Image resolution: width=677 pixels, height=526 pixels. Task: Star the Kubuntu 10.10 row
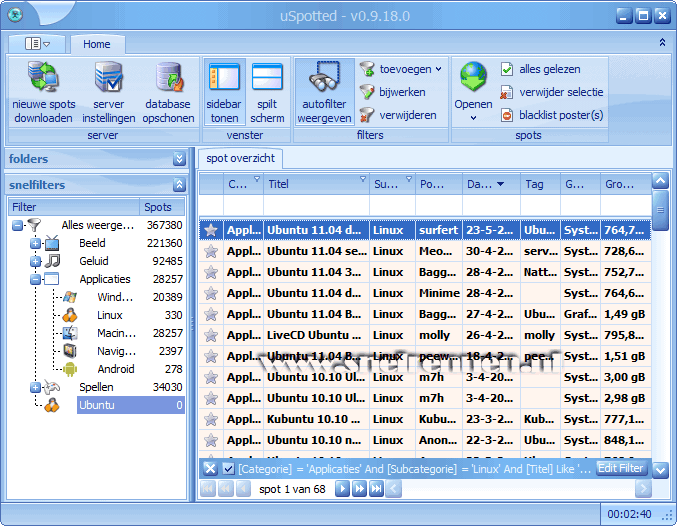[x=211, y=419]
